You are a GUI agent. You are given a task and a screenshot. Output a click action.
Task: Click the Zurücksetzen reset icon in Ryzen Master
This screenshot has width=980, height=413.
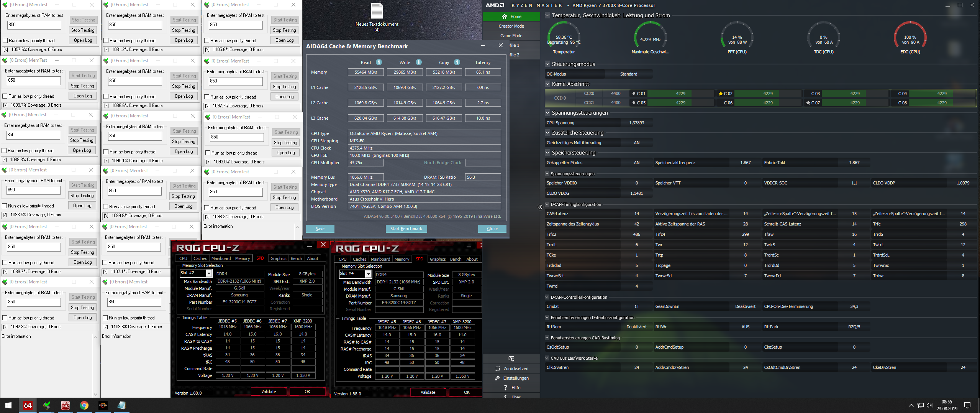point(498,369)
